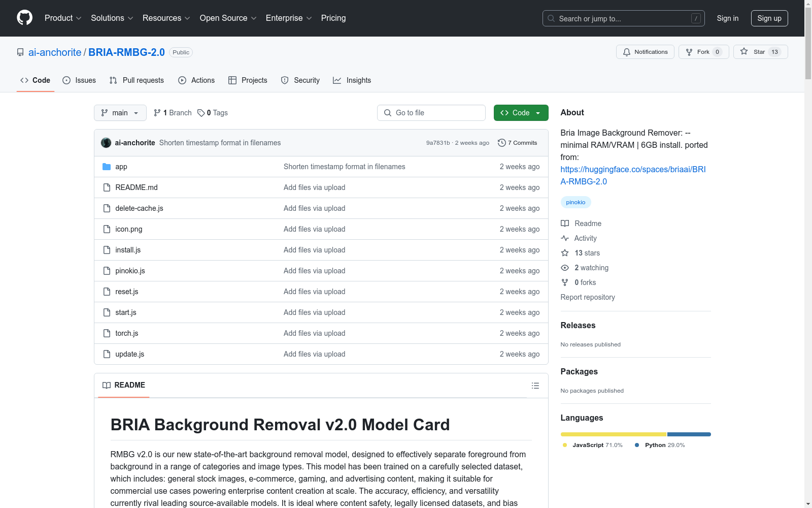Click the reset.js file icon
The width and height of the screenshot is (812, 508).
tap(107, 292)
